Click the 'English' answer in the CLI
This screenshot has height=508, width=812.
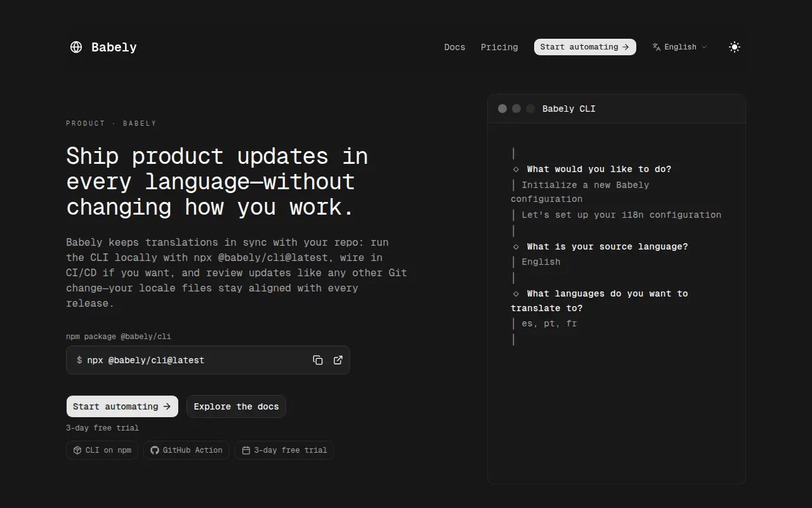(541, 262)
